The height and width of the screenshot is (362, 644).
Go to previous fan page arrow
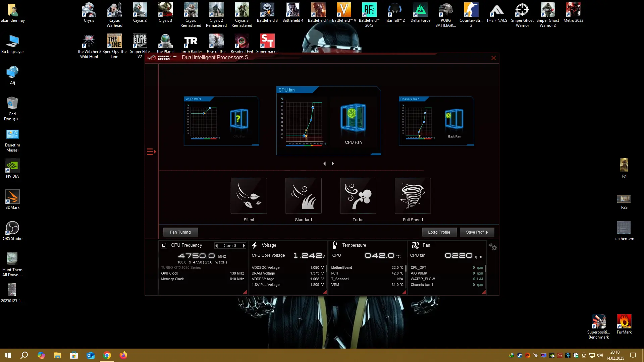pyautogui.click(x=324, y=164)
